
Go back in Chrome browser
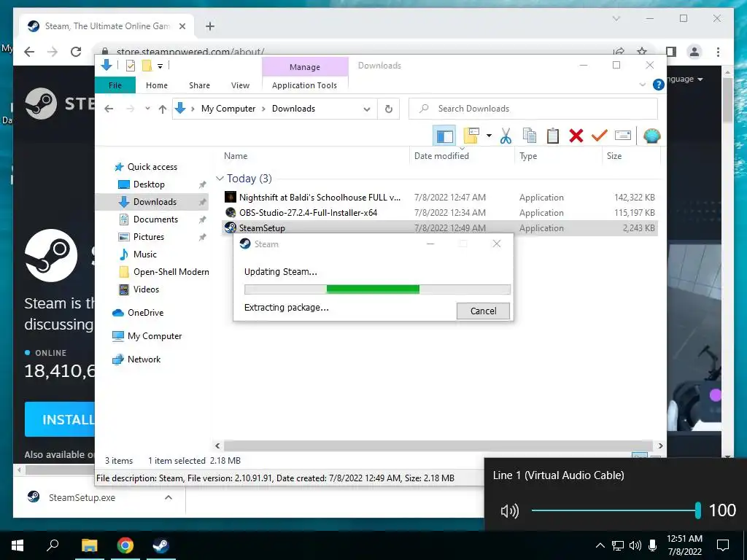click(29, 52)
